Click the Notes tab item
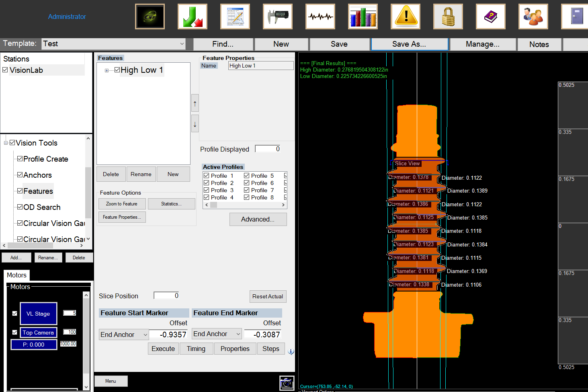The width and height of the screenshot is (588, 392). (539, 44)
